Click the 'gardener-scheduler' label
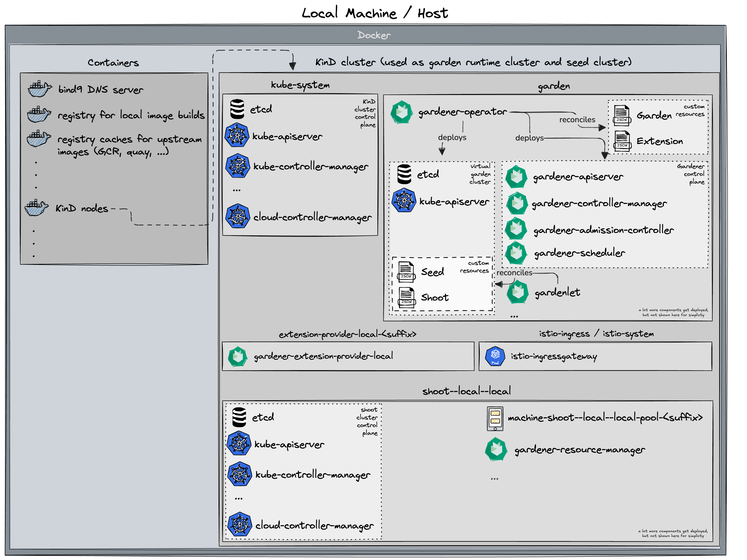747x560 pixels. [x=579, y=253]
